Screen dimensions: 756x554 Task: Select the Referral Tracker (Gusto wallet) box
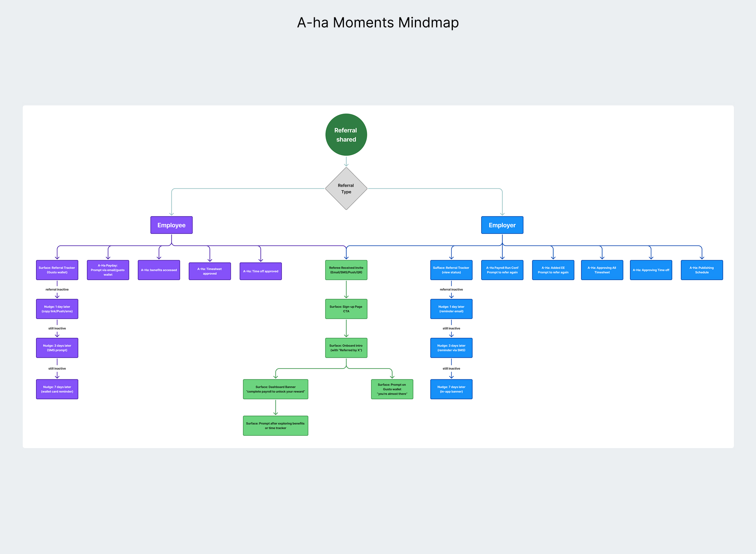coord(57,270)
